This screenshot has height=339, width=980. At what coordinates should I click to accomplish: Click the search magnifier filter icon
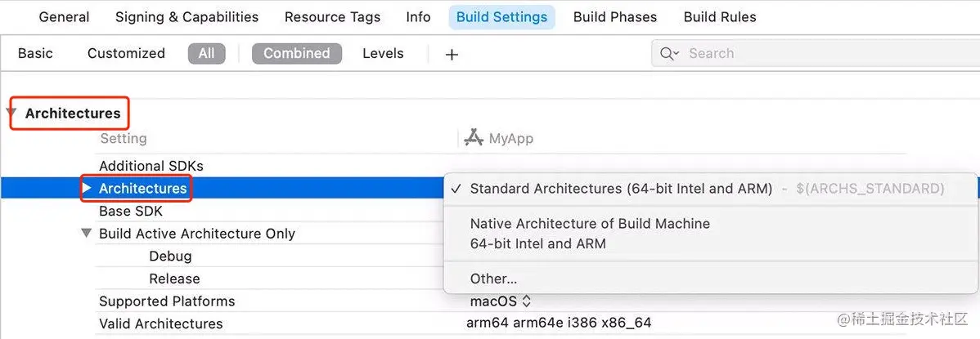(x=669, y=54)
